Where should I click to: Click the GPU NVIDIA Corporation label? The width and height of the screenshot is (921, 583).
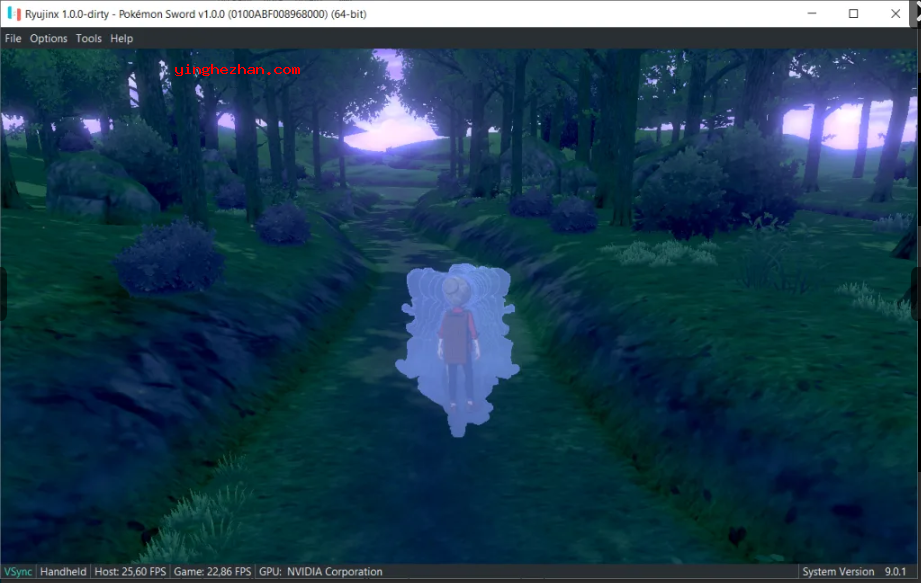321,572
